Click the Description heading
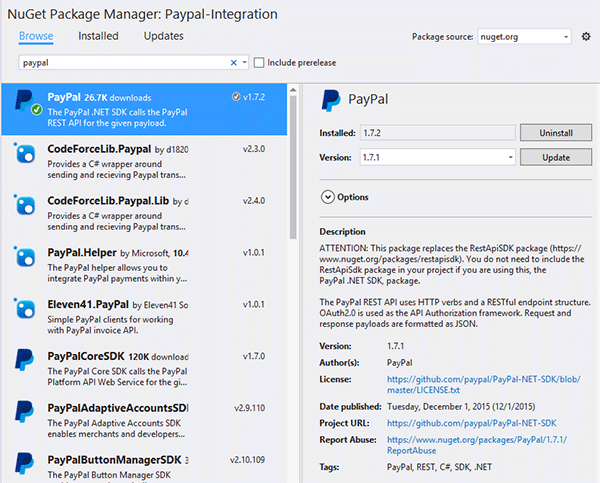600x483 pixels. click(x=342, y=232)
